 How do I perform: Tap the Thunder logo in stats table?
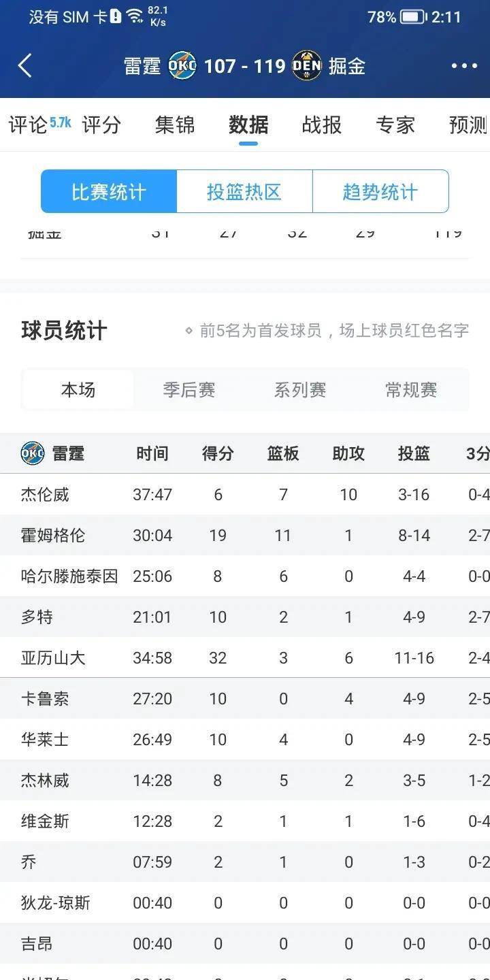(x=33, y=453)
